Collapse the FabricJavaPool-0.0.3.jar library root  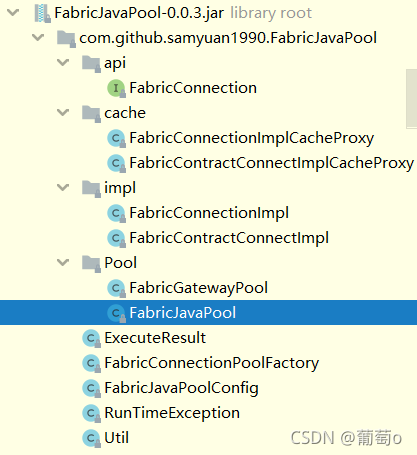[13, 13]
